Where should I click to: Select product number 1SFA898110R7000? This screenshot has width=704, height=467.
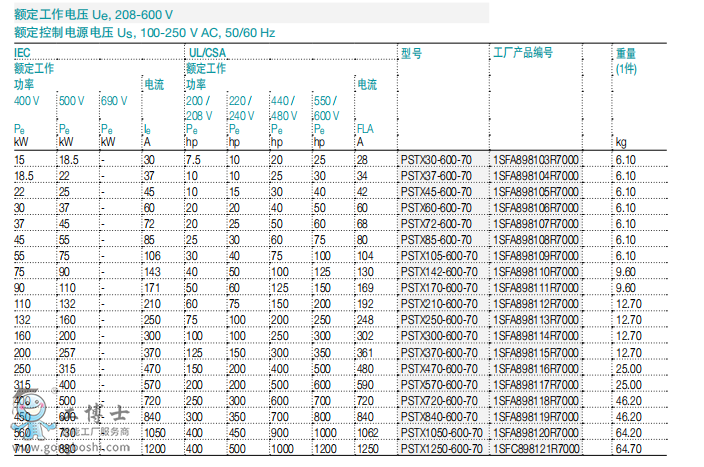pos(536,272)
